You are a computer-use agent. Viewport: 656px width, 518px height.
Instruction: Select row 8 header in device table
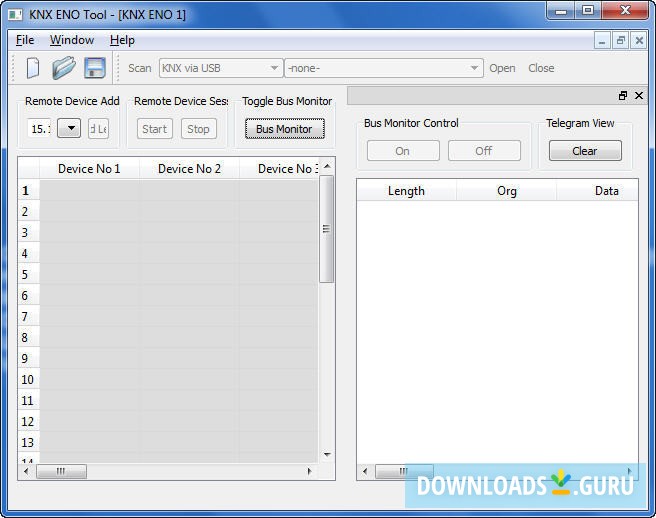pyautogui.click(x=28, y=337)
